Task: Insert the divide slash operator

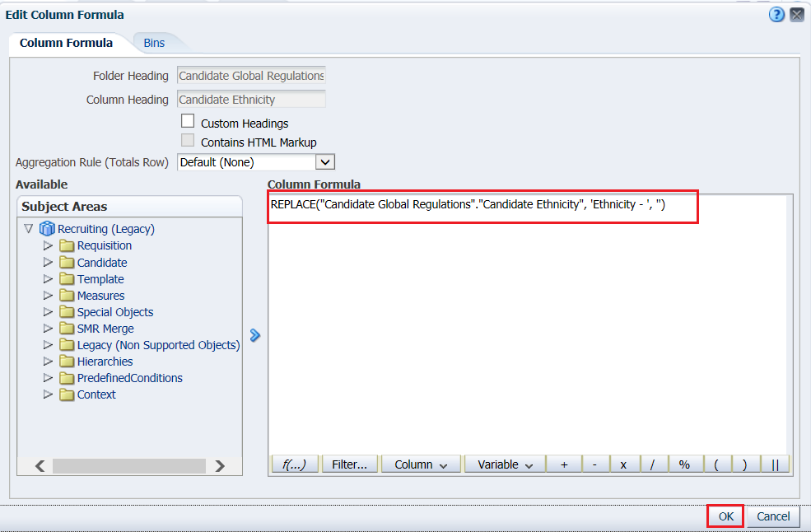Action: click(x=653, y=464)
